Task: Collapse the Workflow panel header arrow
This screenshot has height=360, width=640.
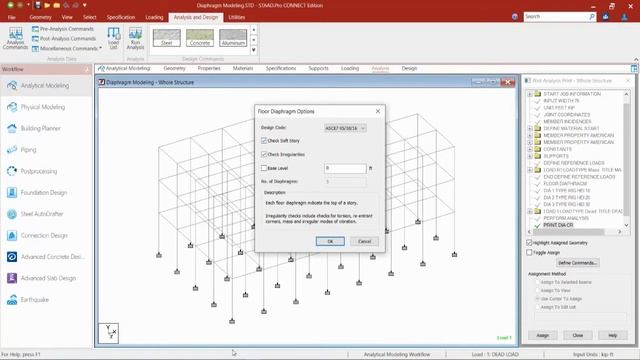Action: click(x=87, y=69)
